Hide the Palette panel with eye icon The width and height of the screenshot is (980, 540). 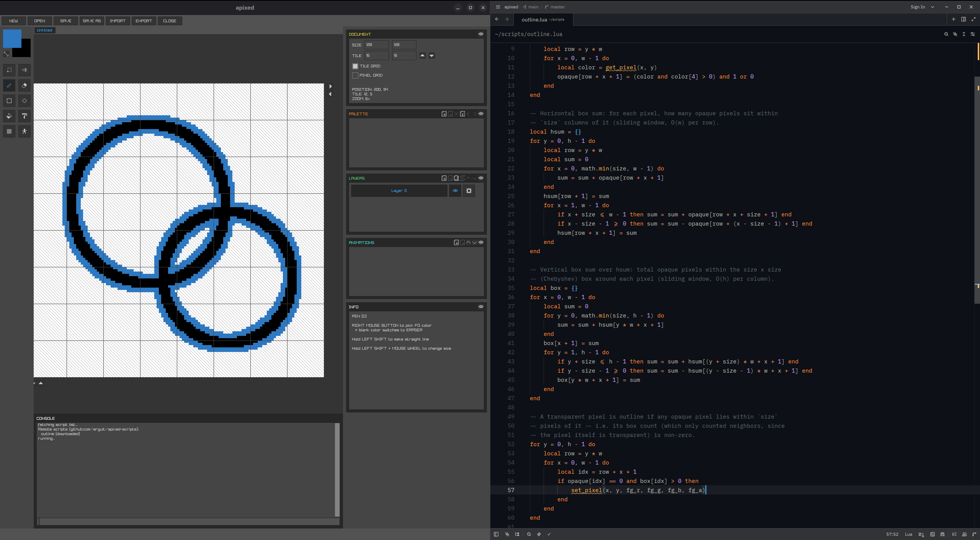[x=481, y=114]
